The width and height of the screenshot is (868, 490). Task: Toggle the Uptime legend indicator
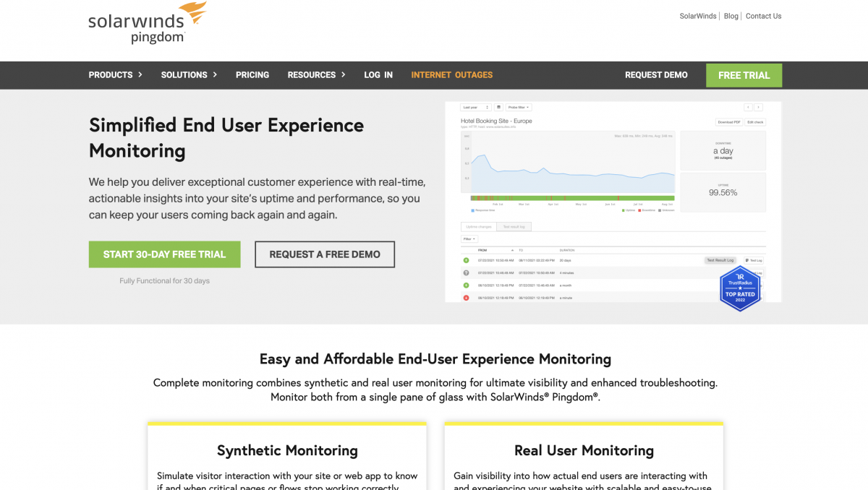pos(624,210)
